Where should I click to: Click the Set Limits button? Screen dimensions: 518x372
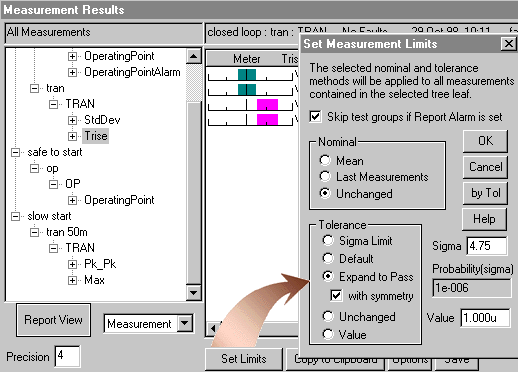click(x=244, y=359)
